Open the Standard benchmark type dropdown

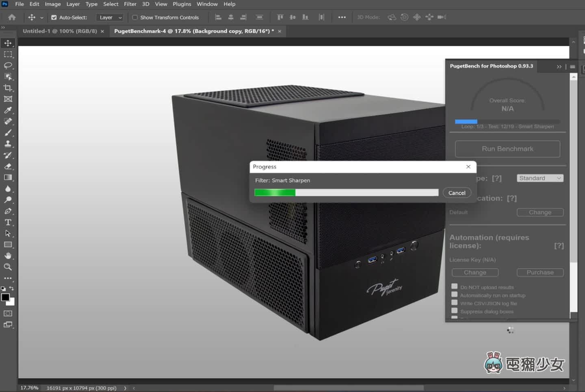[x=540, y=178]
